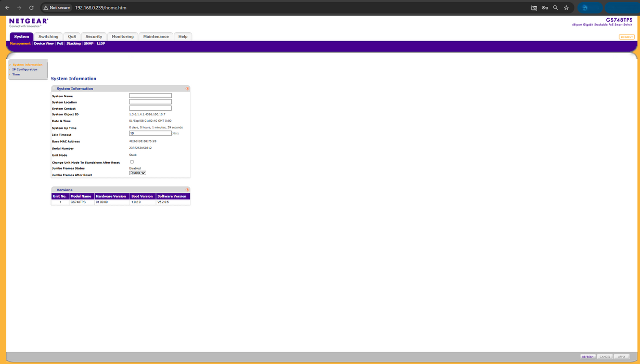The width and height of the screenshot is (640, 364).
Task: Open the saved passwords key icon
Action: 544,8
